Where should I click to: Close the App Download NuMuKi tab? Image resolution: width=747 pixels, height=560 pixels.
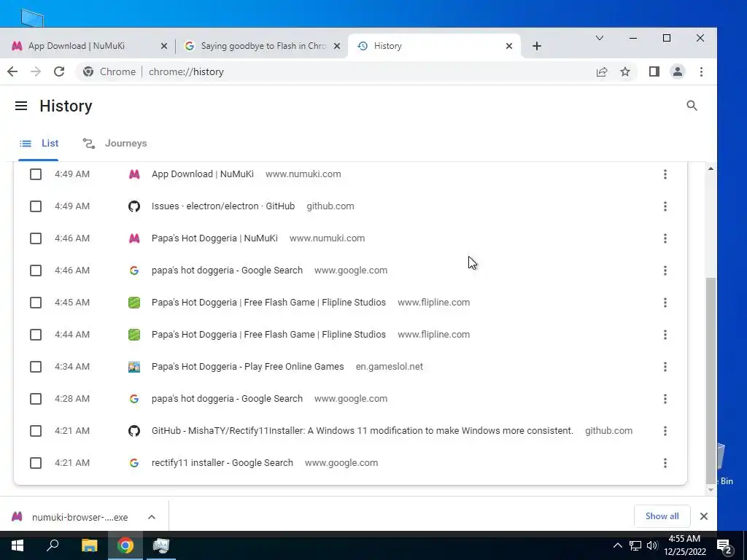164,46
